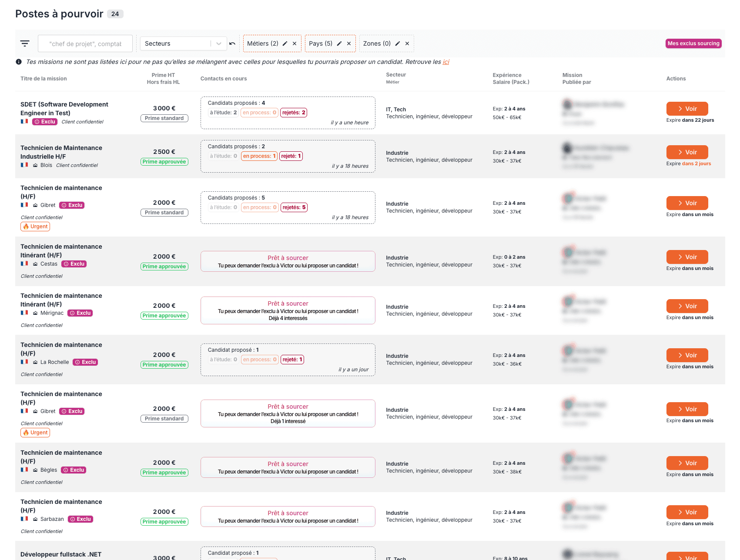Image resolution: width=740 pixels, height=560 pixels.
Task: Follow the 'ici' link in the notice
Action: pos(446,62)
